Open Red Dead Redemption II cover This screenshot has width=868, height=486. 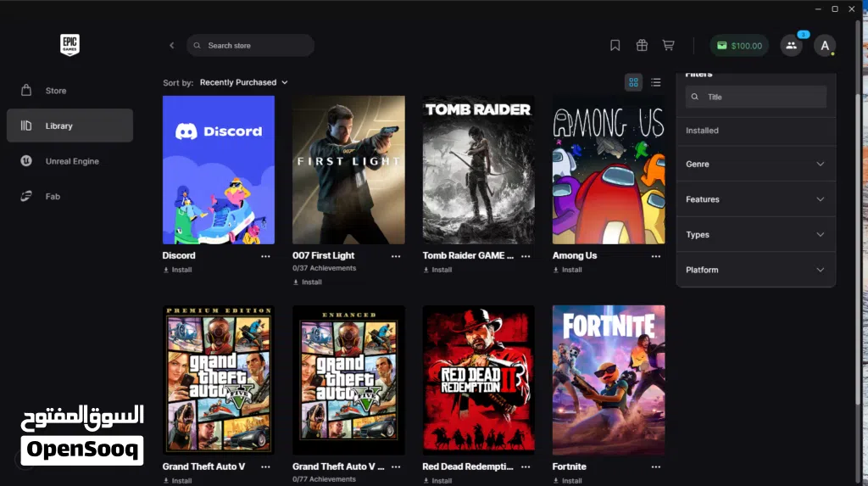[479, 380]
